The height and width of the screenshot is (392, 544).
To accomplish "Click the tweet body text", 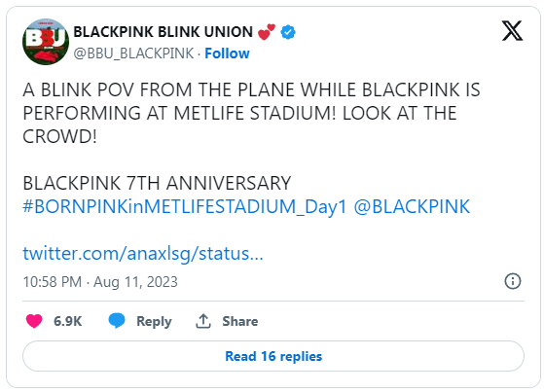I will coord(251,113).
